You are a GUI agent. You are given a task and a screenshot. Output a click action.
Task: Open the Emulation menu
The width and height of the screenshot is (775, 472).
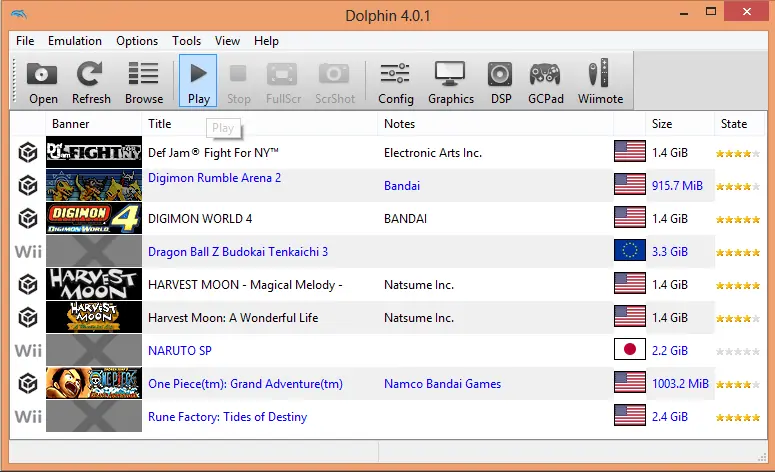[75, 41]
